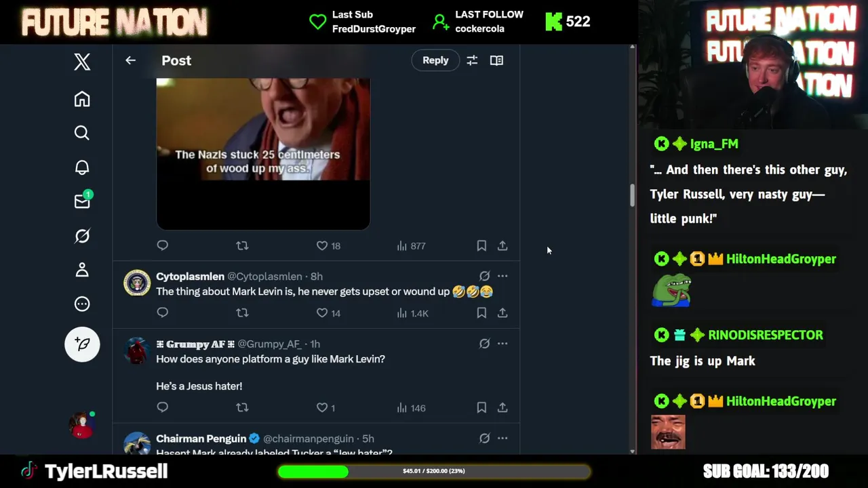This screenshot has width=868, height=488.
Task: Open Chairman Penguin's profile name link
Action: (x=201, y=439)
